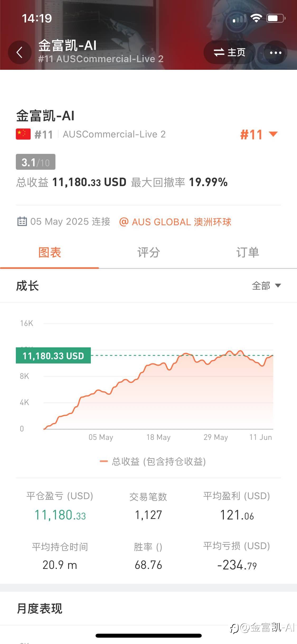Viewport: 297px width, 644px height.
Task: Switch to the 订单 tab
Action: 247,252
